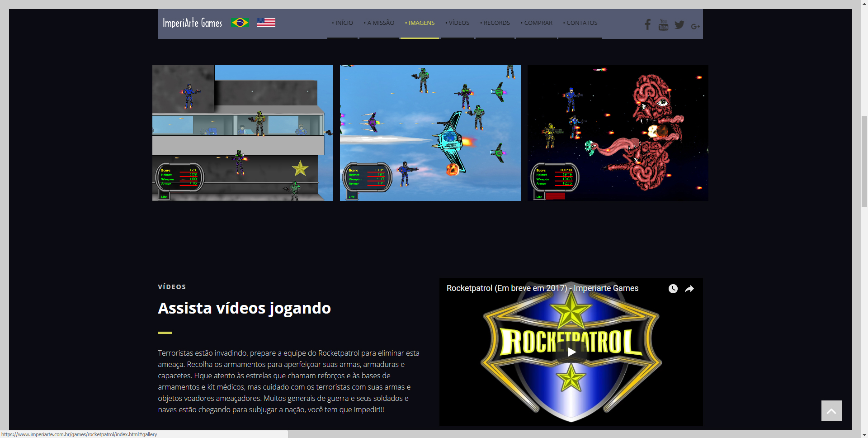This screenshot has width=868, height=438.
Task: Open the jet fighter sky screenshot thumbnail
Action: tap(430, 133)
